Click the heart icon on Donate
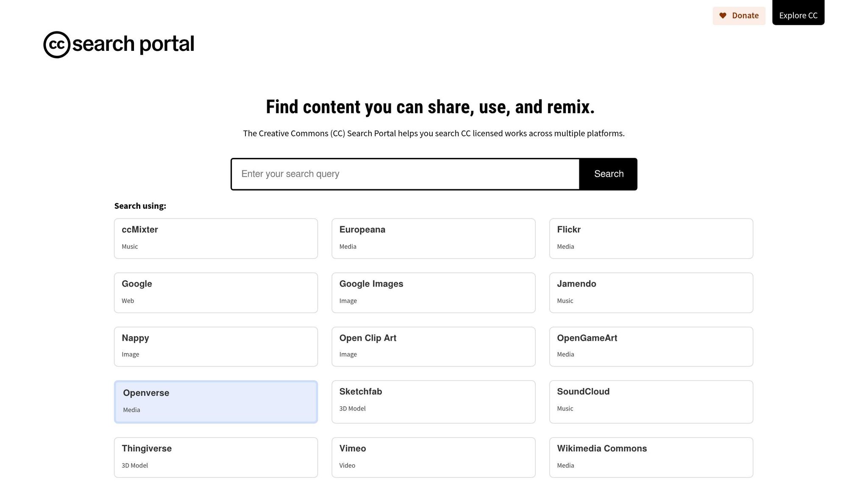Image resolution: width=868 pixels, height=488 pixels. point(723,16)
